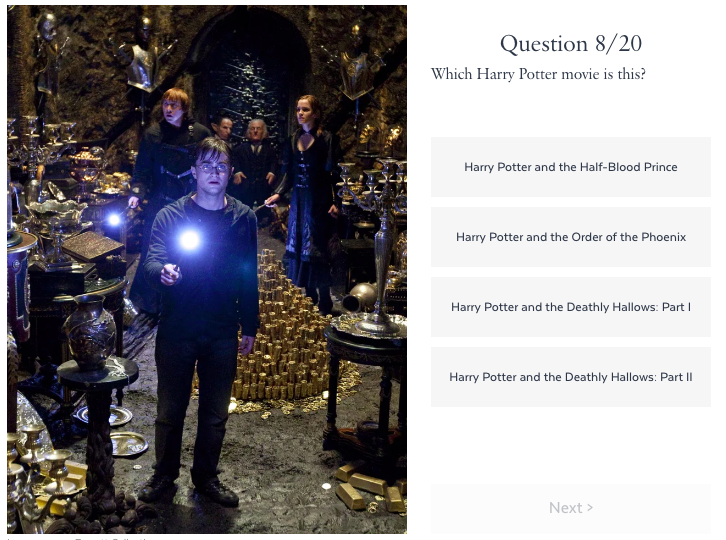
Task: Click the Next button
Action: click(570, 508)
